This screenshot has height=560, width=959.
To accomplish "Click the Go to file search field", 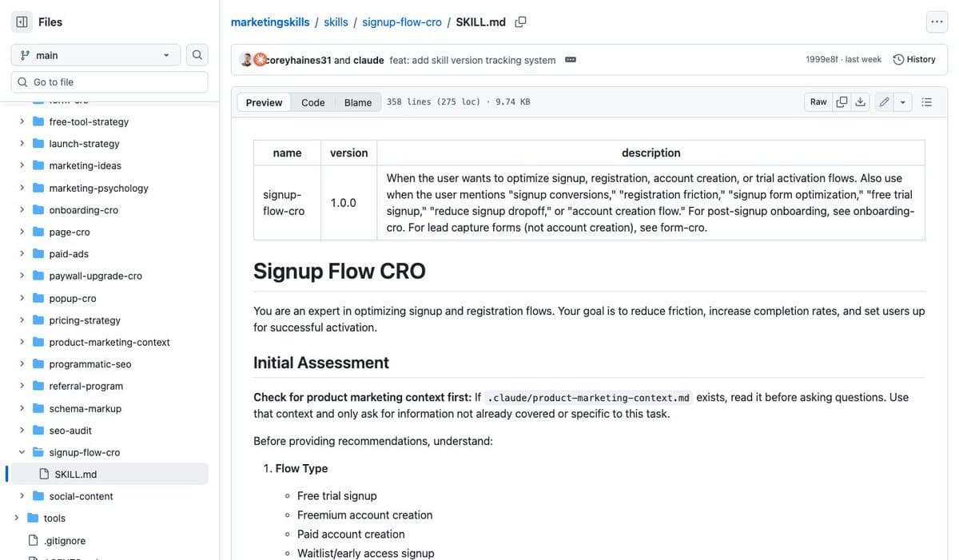I will (x=109, y=81).
